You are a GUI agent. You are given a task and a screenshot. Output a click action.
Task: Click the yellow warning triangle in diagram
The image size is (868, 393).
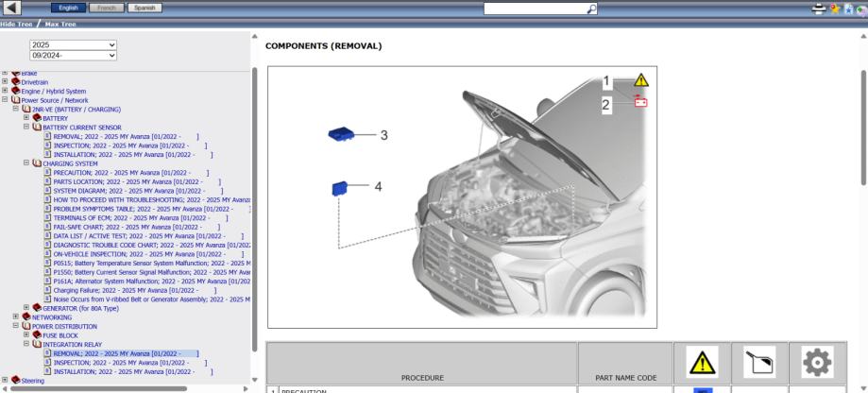click(x=641, y=79)
